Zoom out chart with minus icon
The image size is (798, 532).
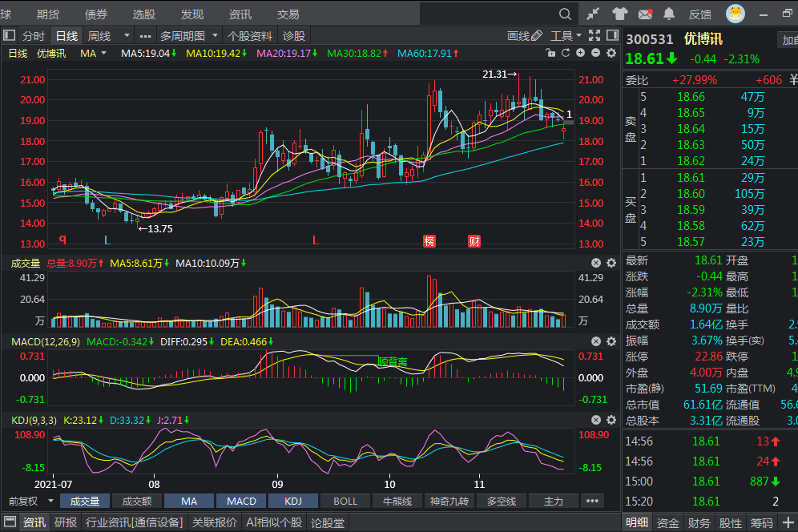coord(595,53)
